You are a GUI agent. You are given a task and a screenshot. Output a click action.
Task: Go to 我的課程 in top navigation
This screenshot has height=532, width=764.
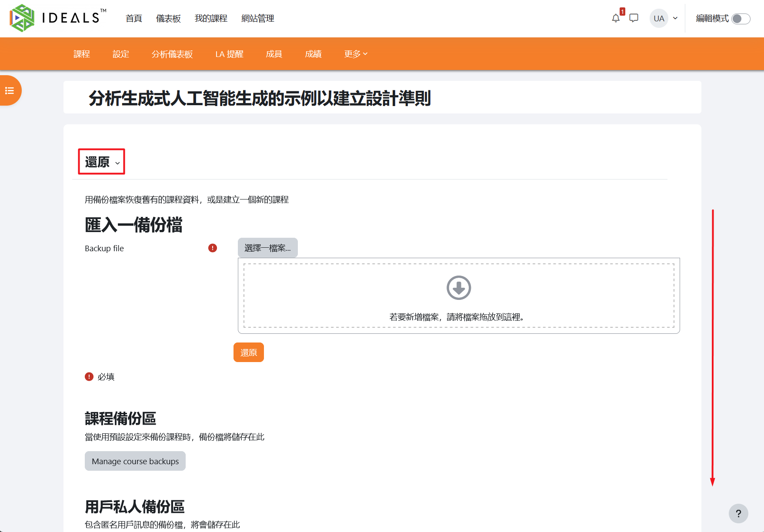211,18
